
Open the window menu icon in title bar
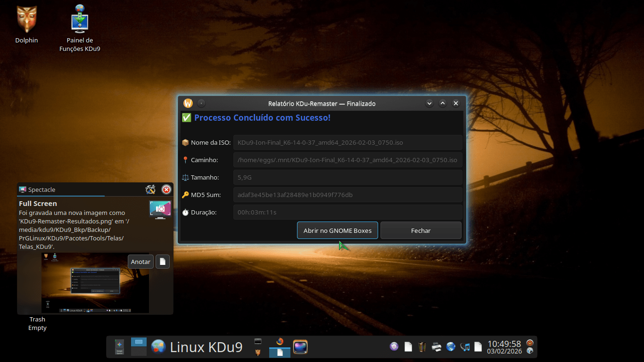click(188, 103)
